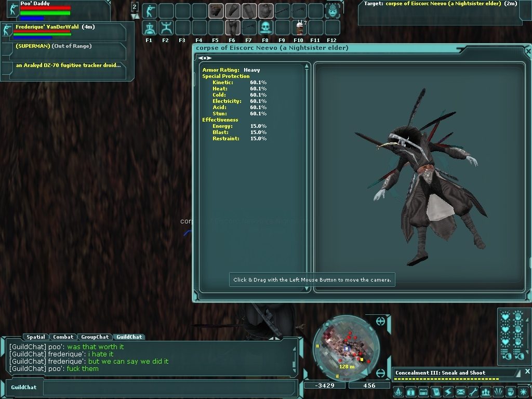Activate the bottom heart heal icon
The height and width of the screenshot is (399, 532).
tap(506, 342)
